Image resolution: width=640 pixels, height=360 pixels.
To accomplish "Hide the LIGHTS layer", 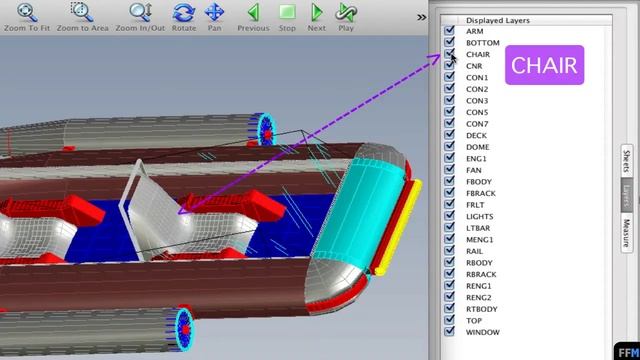I will [x=449, y=216].
